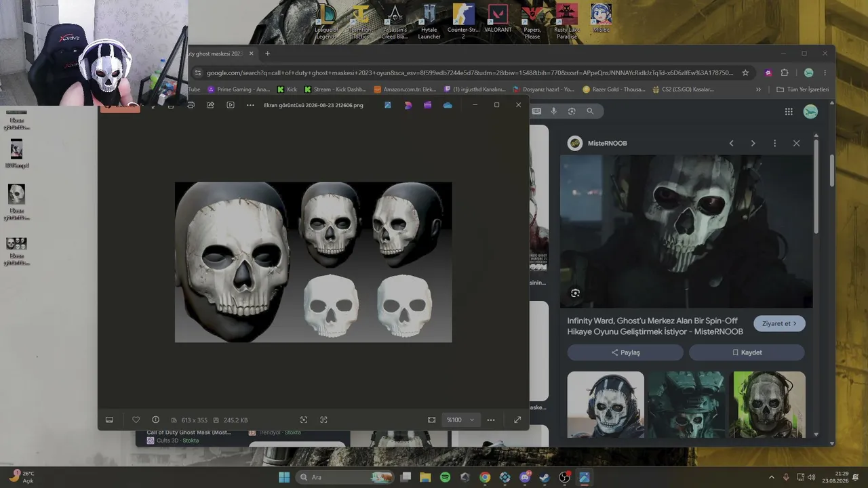Open the Infinity Ward Ghost spin-off title link
Image resolution: width=868 pixels, height=488 pixels.
(655, 326)
